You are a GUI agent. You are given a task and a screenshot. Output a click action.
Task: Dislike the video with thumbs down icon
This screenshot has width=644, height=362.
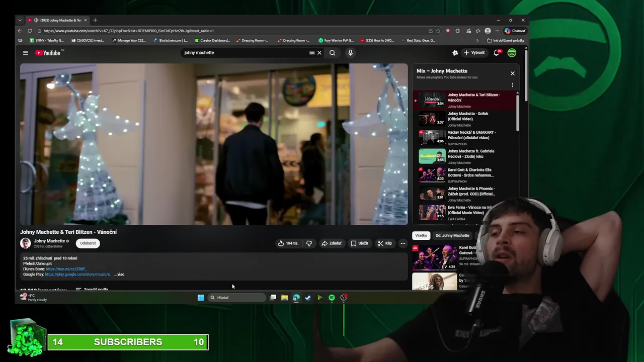309,243
